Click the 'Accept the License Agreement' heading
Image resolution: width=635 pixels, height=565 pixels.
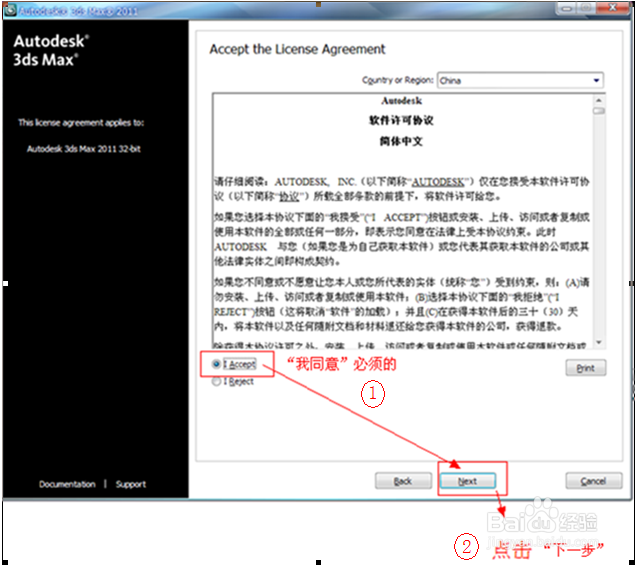297,49
